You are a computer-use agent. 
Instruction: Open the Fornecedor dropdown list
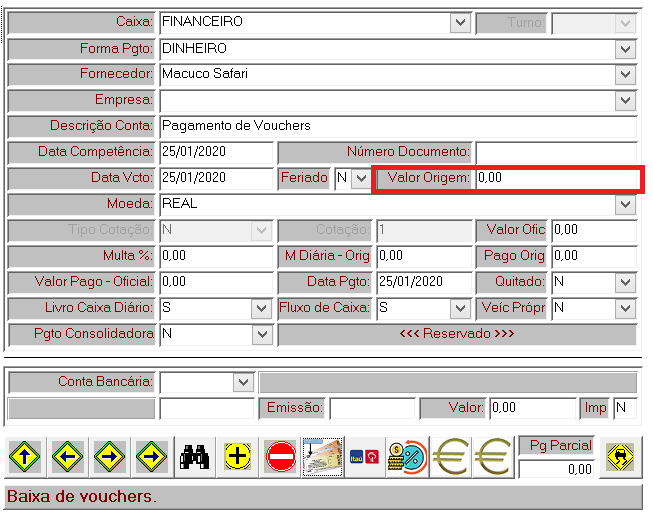[x=625, y=75]
